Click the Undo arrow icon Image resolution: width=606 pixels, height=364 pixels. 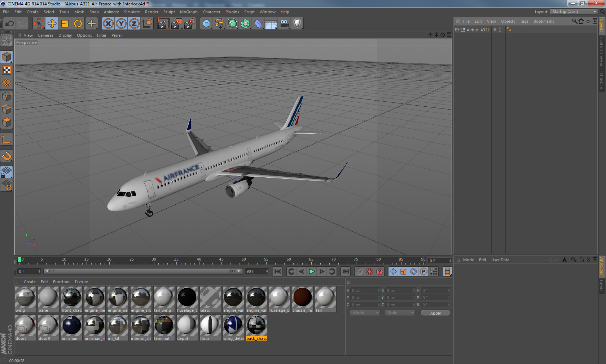tap(9, 24)
